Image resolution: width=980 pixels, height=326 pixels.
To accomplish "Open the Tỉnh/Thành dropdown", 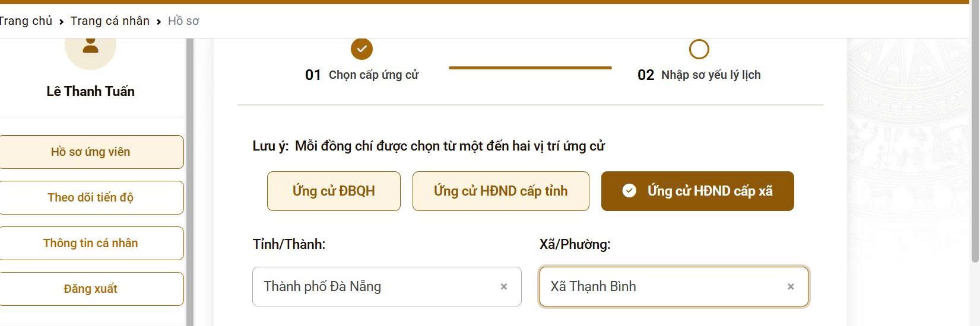I will (374, 287).
